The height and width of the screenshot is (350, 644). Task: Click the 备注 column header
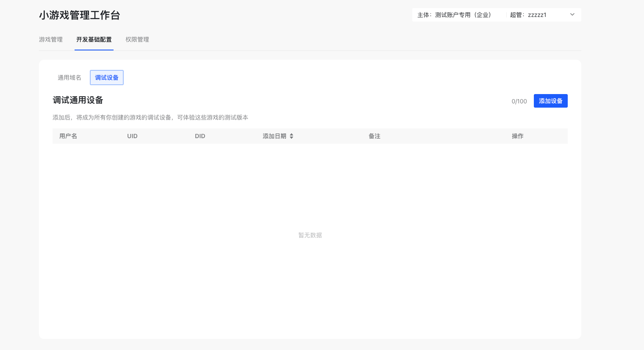tap(375, 136)
